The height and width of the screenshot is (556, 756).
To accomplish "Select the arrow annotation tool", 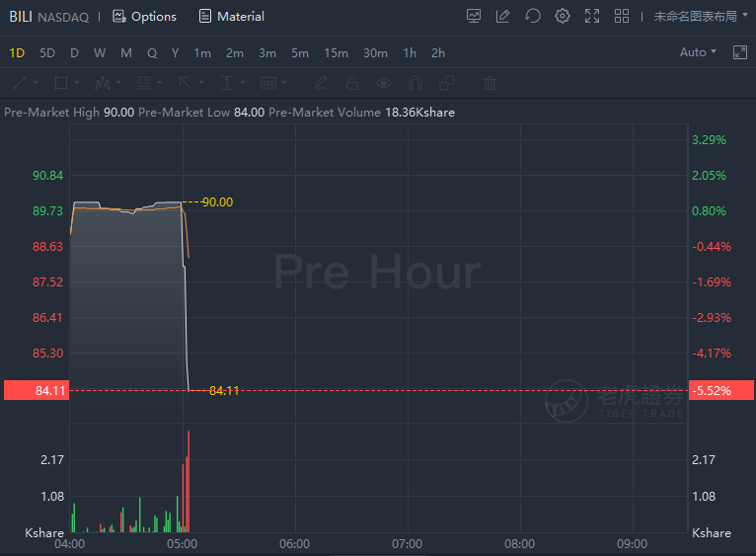I will click(186, 83).
